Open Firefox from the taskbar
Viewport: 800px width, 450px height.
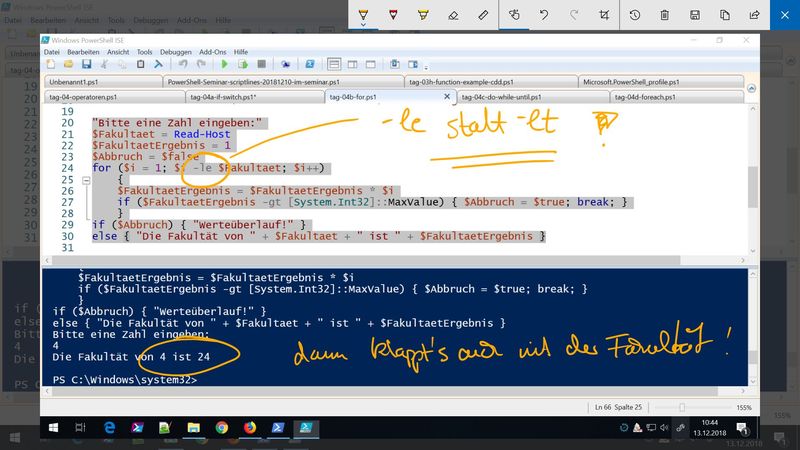coord(249,428)
